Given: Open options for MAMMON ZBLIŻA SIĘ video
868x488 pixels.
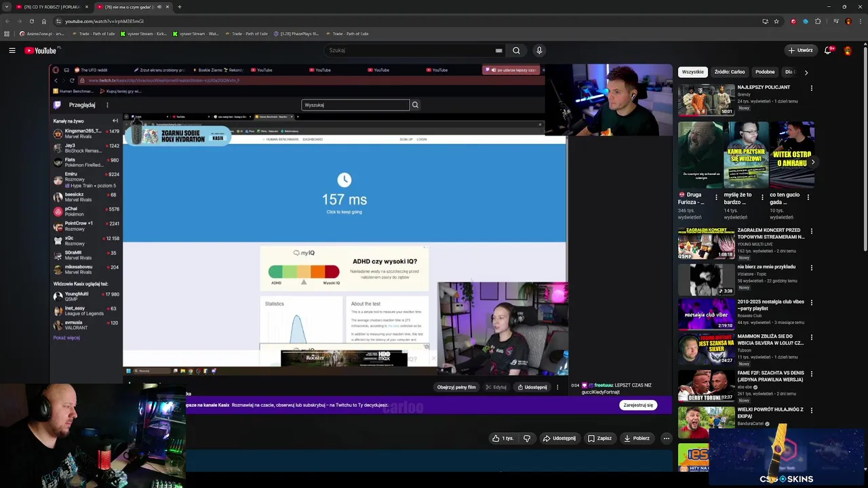Looking at the screenshot, I should click(811, 337).
